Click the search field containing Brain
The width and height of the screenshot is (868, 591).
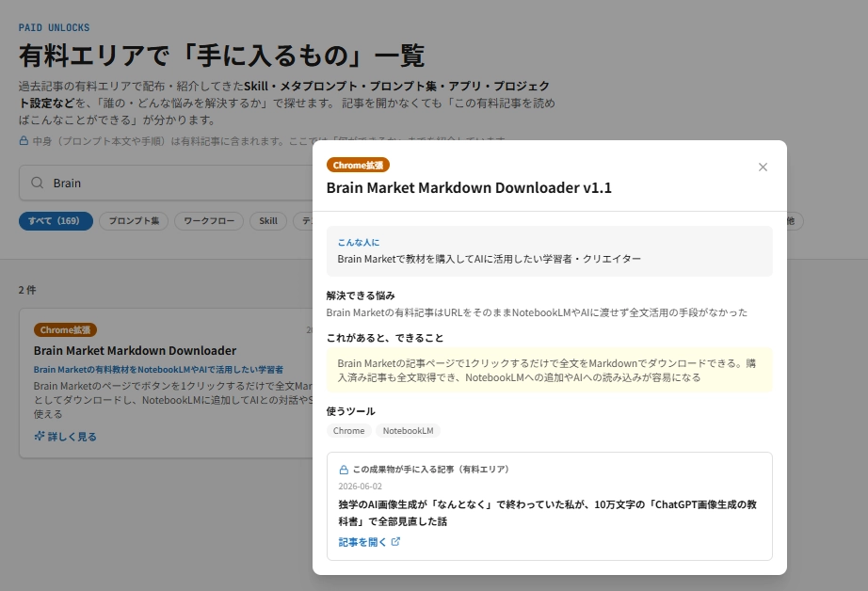[166, 183]
